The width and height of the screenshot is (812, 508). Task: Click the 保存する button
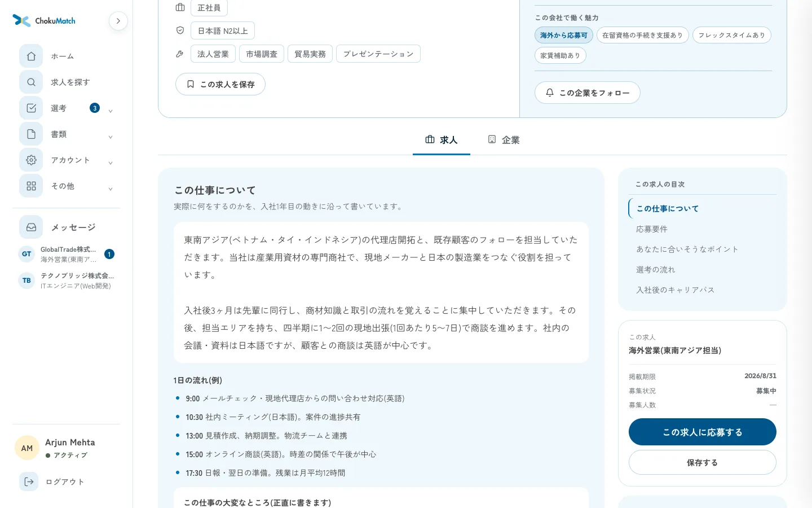point(703,462)
